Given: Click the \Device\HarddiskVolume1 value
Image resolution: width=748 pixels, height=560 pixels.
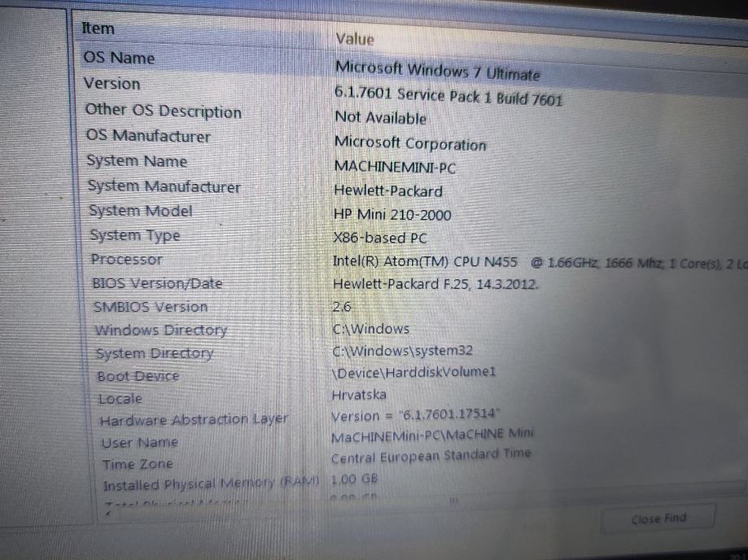Looking at the screenshot, I should click(414, 372).
